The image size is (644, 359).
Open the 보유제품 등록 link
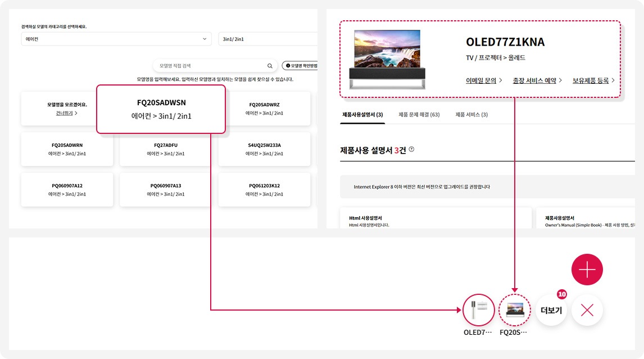click(x=593, y=80)
